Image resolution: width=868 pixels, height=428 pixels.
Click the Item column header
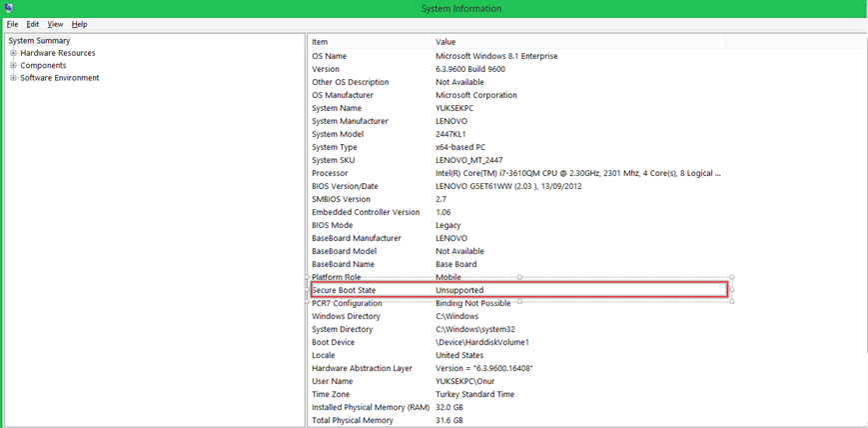click(x=370, y=42)
